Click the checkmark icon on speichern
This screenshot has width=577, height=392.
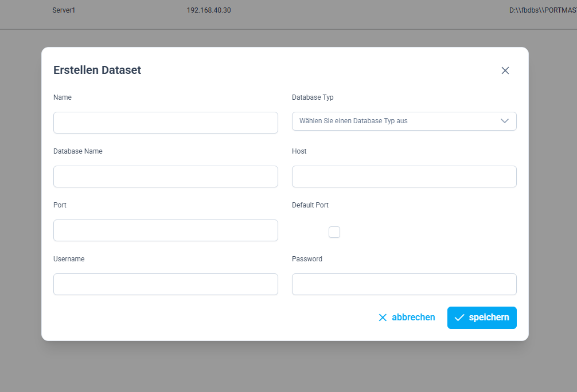[459, 317]
